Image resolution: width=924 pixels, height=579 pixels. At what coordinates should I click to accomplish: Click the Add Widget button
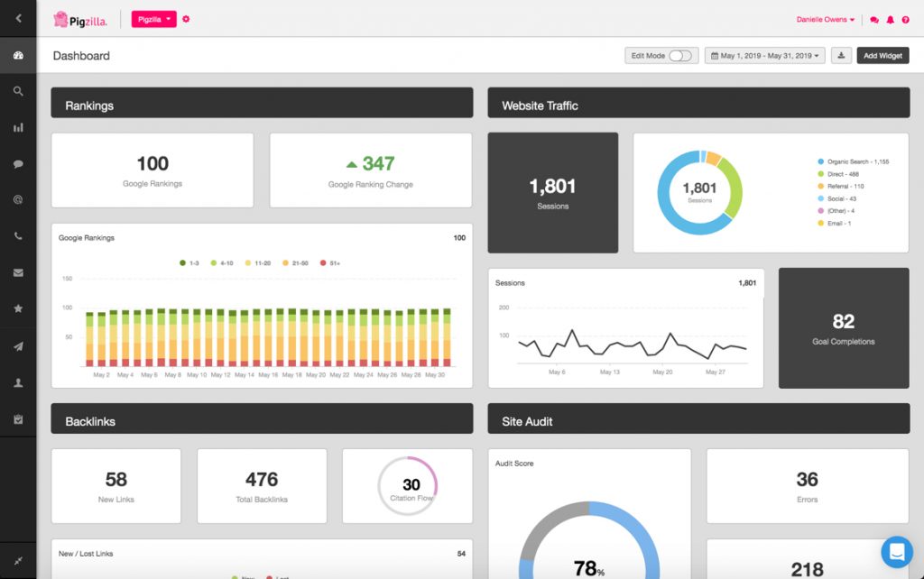[882, 55]
